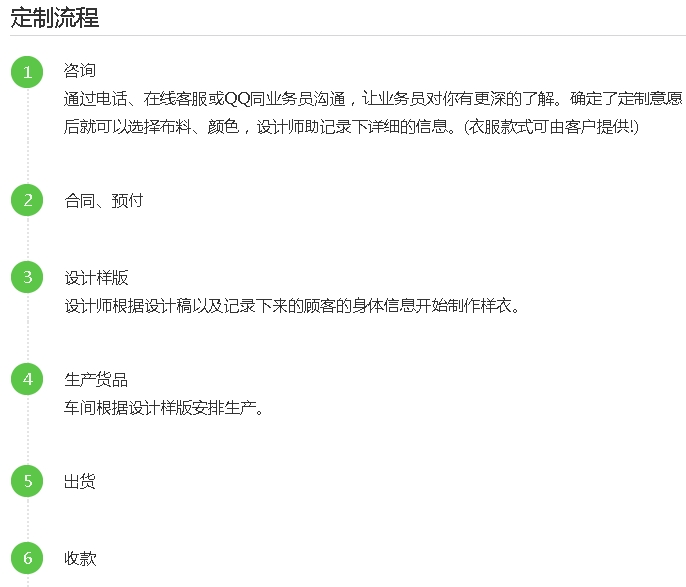The width and height of the screenshot is (686, 587).
Task: Click the sentence 设计师根据设计稿 description
Action: [x=292, y=306]
